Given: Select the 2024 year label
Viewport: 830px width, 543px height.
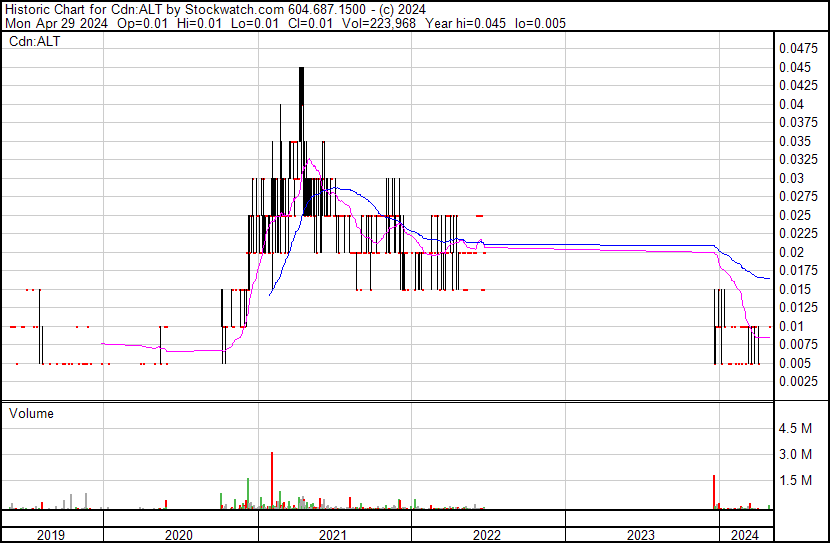Looking at the screenshot, I should (744, 535).
